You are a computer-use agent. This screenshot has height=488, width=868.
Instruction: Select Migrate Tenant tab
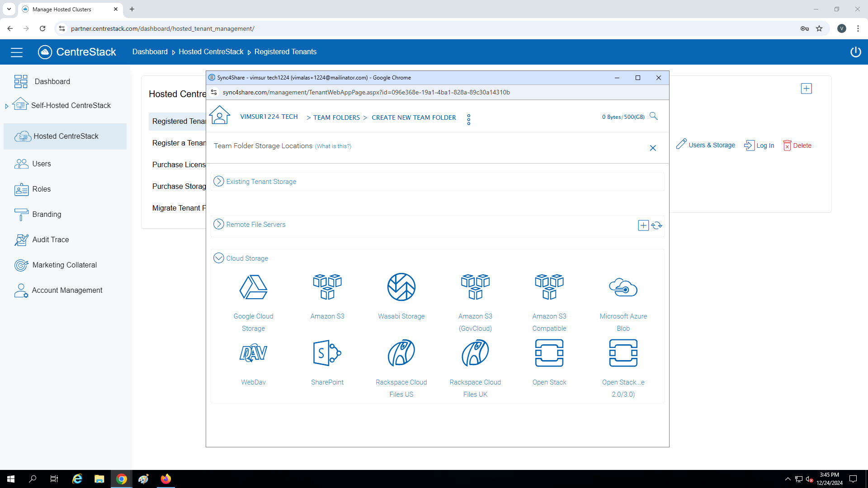tap(179, 208)
